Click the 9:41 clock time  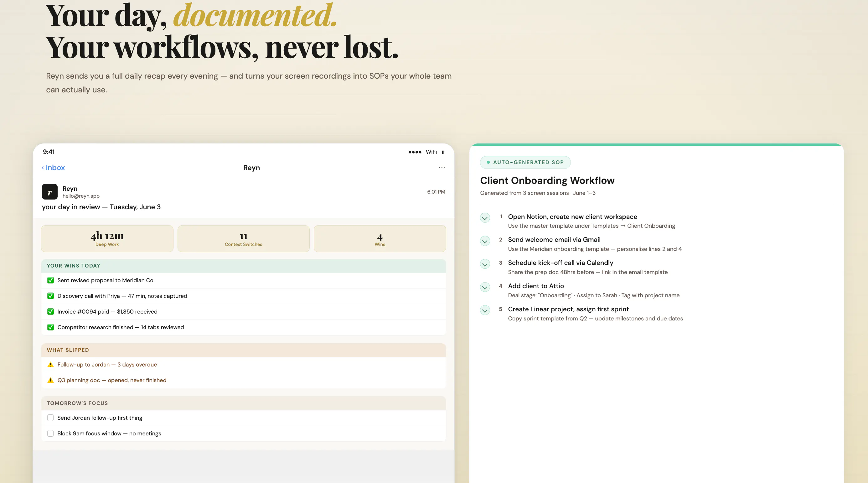click(49, 152)
